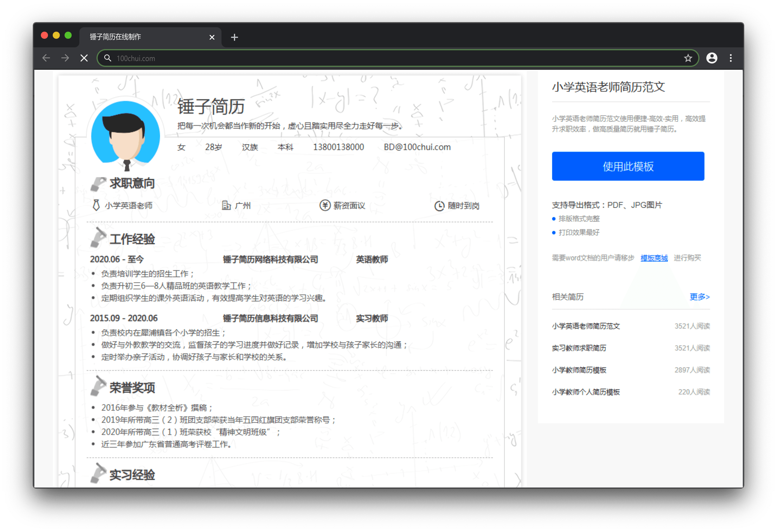Click company name 锤子简历信息科技有限公司
Viewport: 777px width, 532px height.
270,318
